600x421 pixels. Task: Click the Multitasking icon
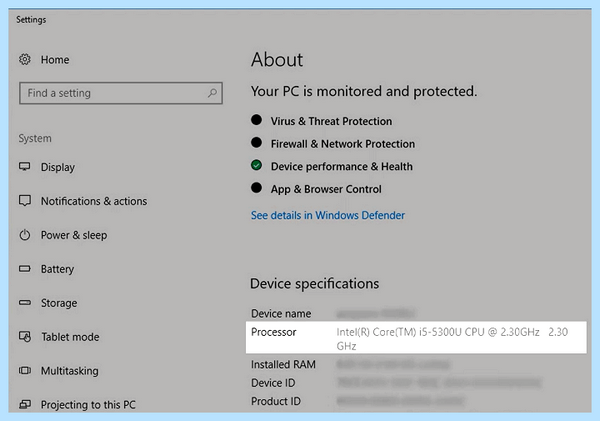pyautogui.click(x=25, y=370)
